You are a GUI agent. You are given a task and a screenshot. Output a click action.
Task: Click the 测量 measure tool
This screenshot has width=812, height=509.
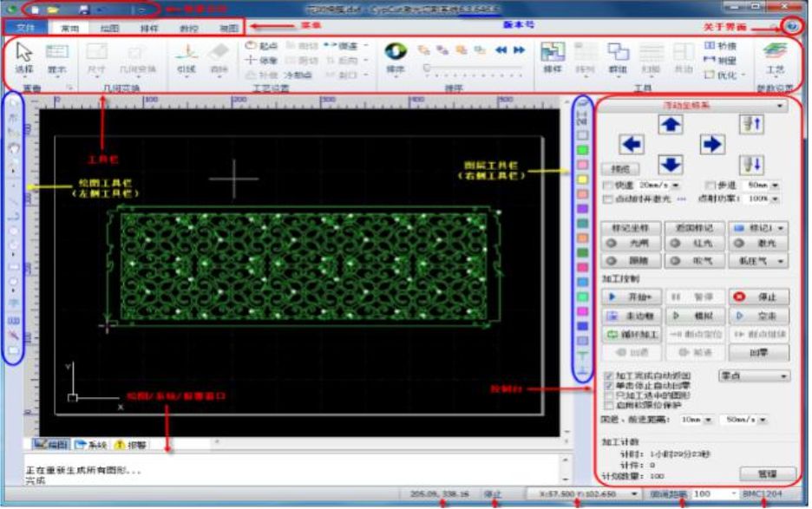[x=721, y=60]
